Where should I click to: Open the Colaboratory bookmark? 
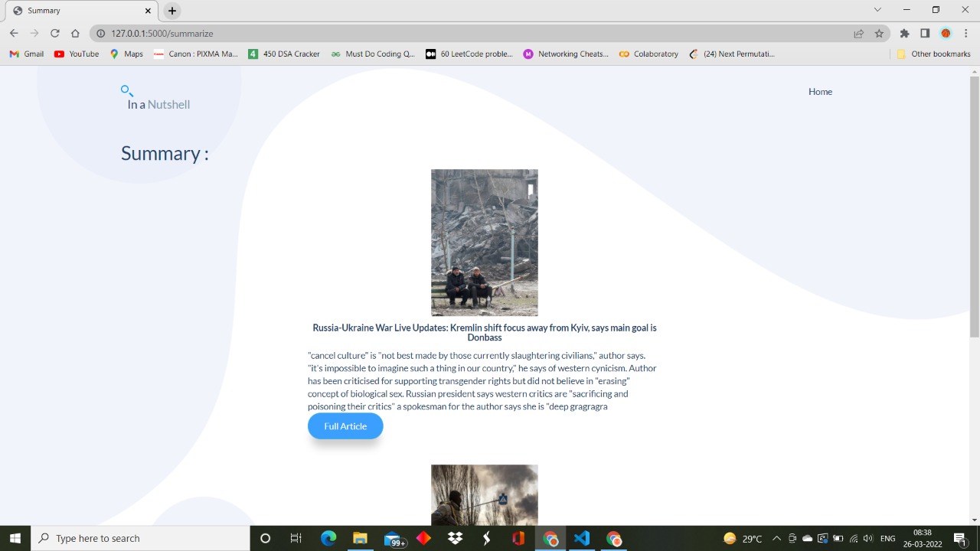(x=648, y=54)
